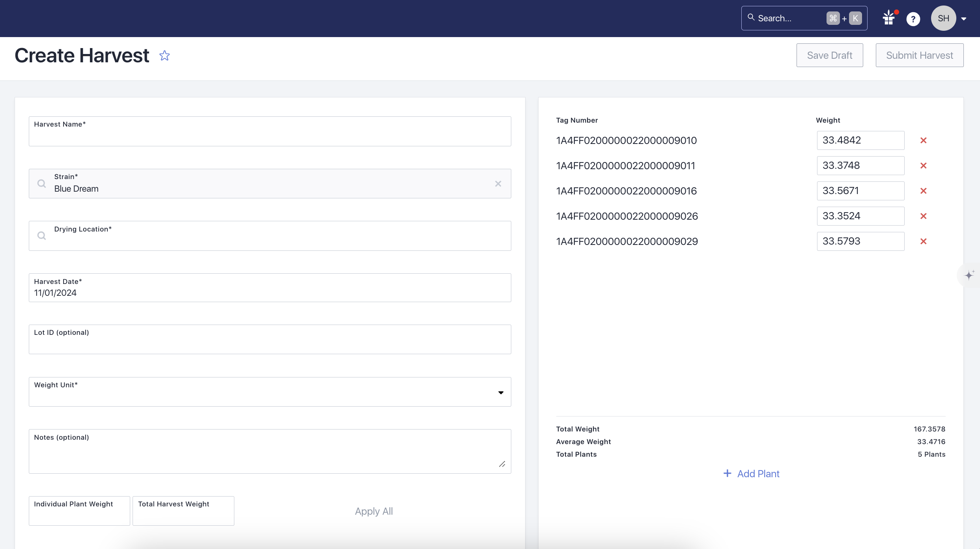This screenshot has width=980, height=549.
Task: Click Apply All weights button
Action: (x=374, y=511)
